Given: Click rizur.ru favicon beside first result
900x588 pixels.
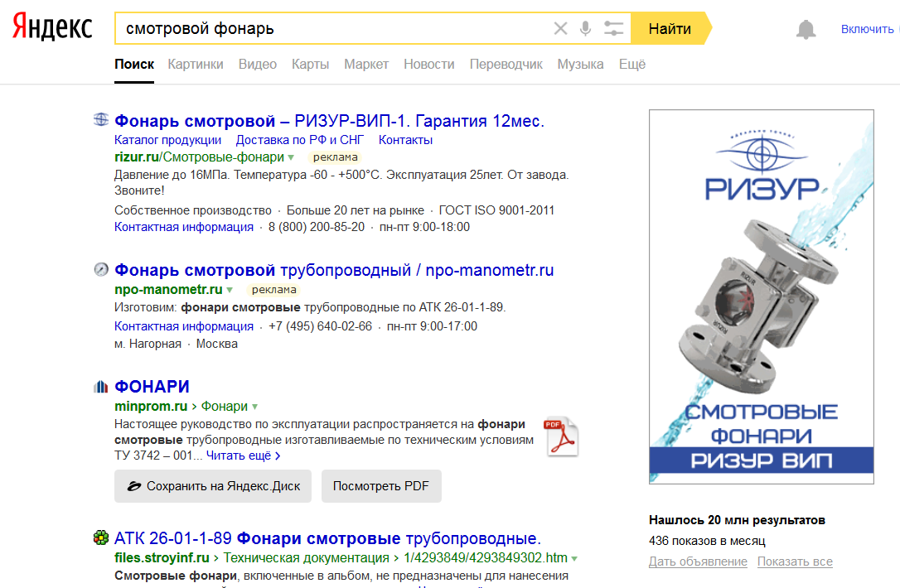Looking at the screenshot, I should (x=101, y=119).
